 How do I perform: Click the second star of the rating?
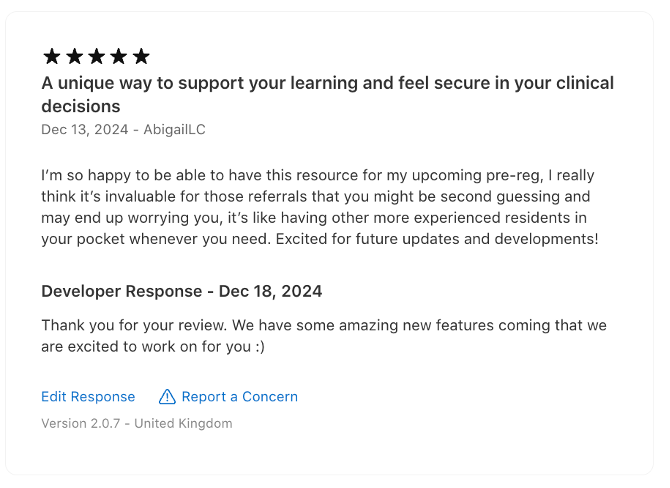pos(74,56)
